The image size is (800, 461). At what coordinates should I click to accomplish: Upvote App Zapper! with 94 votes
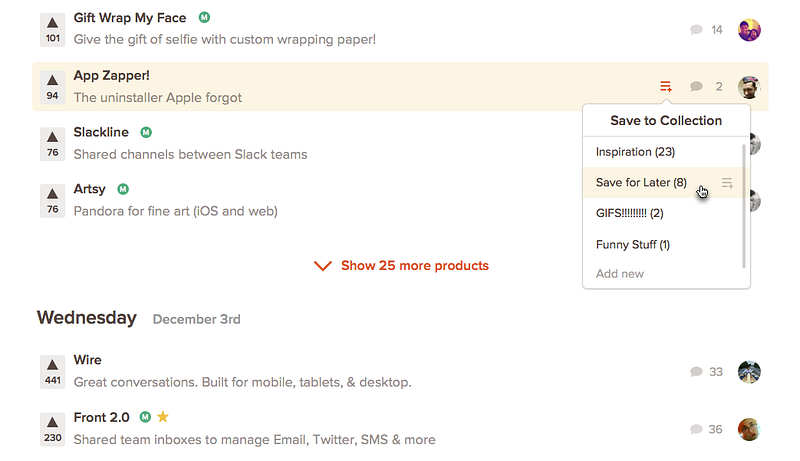coord(53,87)
